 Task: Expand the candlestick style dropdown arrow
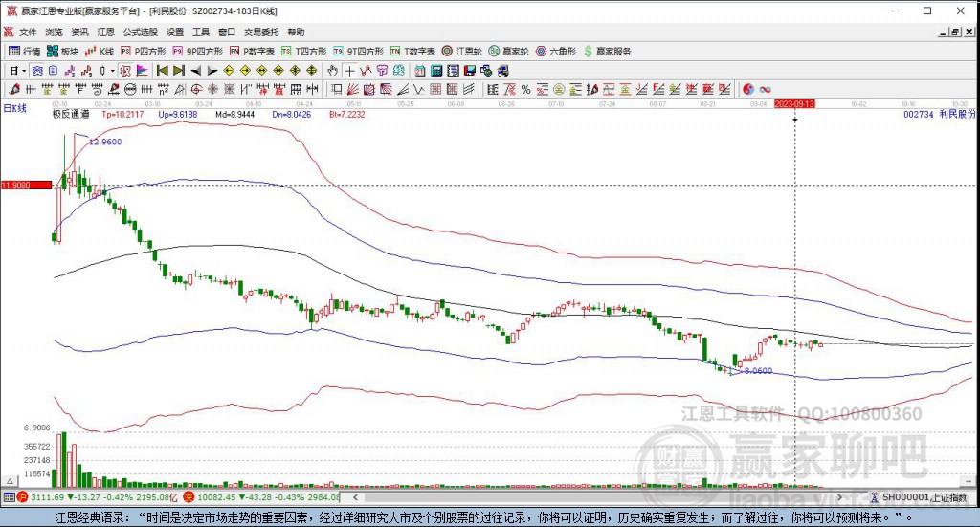[113, 71]
